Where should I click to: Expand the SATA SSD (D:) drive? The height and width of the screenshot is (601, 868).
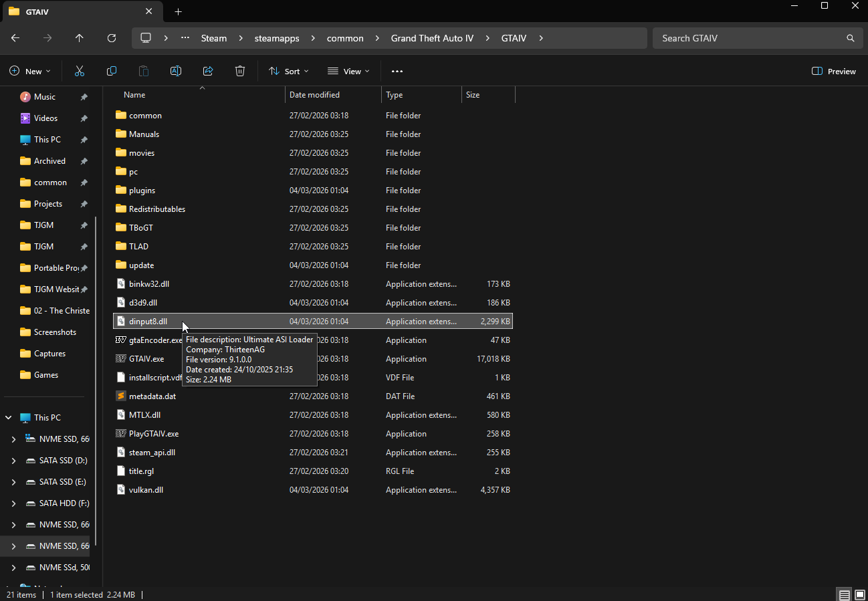tap(12, 460)
